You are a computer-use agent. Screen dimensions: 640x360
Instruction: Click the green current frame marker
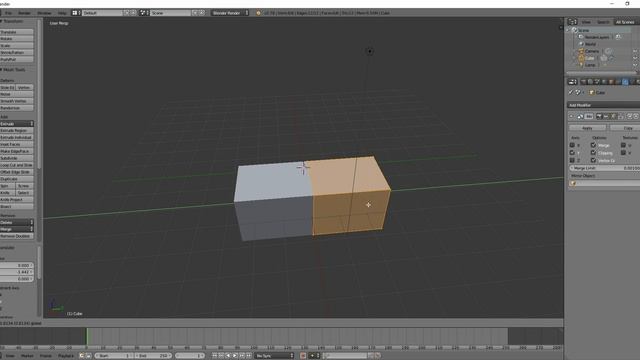coord(87,337)
